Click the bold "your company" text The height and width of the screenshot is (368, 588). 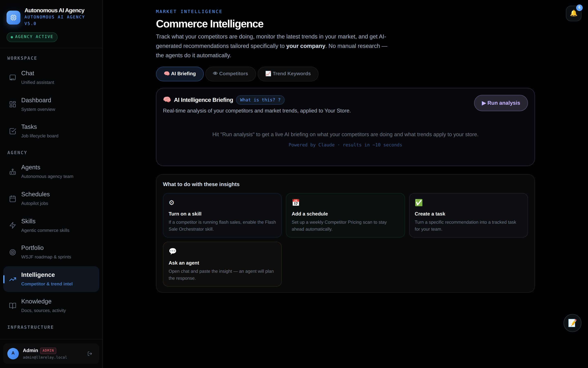click(306, 46)
